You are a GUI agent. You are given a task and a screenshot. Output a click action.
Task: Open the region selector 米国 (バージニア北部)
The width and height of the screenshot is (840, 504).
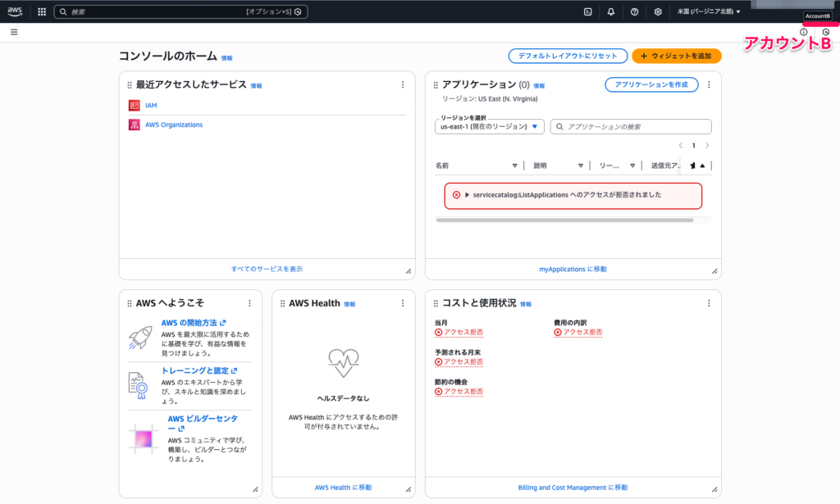[x=709, y=11]
